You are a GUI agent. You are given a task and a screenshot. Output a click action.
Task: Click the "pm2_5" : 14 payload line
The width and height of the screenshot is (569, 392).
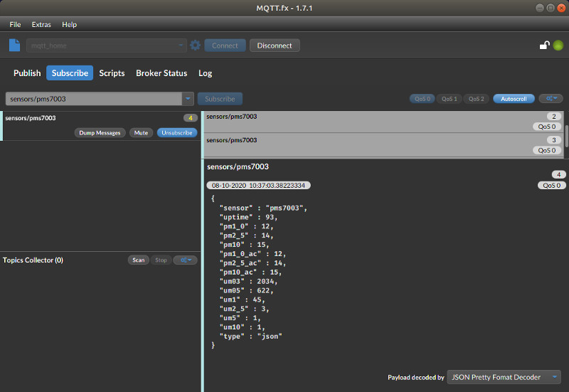pyautogui.click(x=246, y=235)
